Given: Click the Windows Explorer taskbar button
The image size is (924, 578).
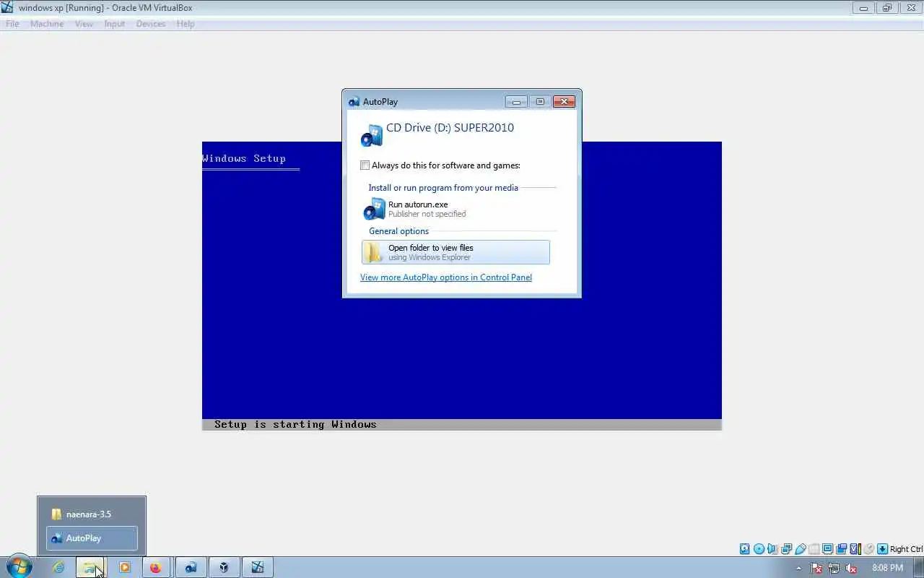Looking at the screenshot, I should pyautogui.click(x=90, y=568).
